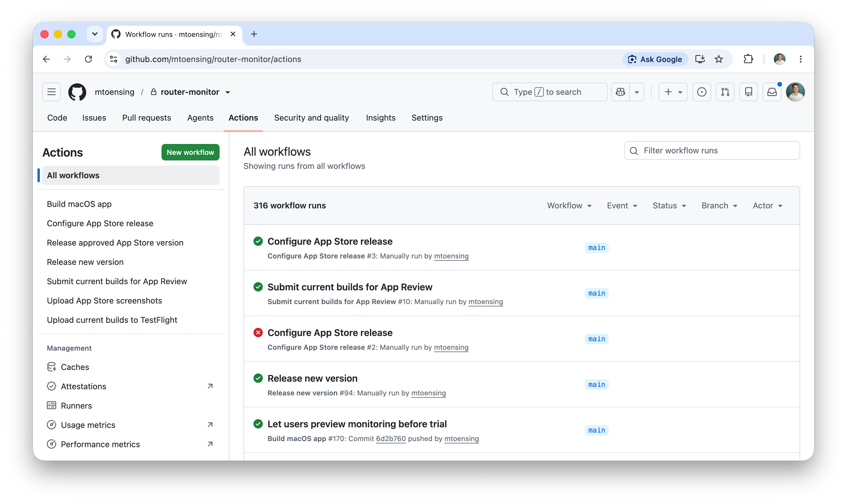Open GitHub Copilot chat icon
The height and width of the screenshot is (504, 847).
(x=620, y=92)
